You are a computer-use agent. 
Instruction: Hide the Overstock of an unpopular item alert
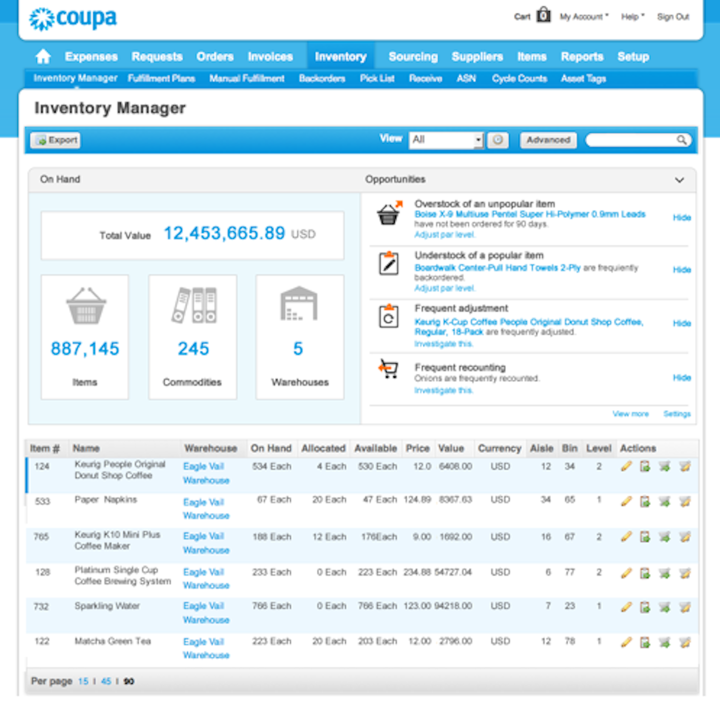pos(682,218)
